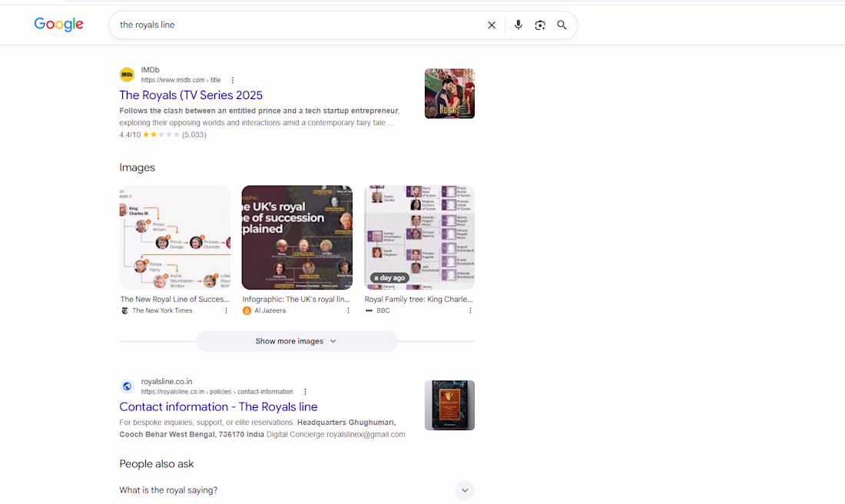845x504 pixels.
Task: Open Google Lens camera search icon
Action: pos(540,25)
